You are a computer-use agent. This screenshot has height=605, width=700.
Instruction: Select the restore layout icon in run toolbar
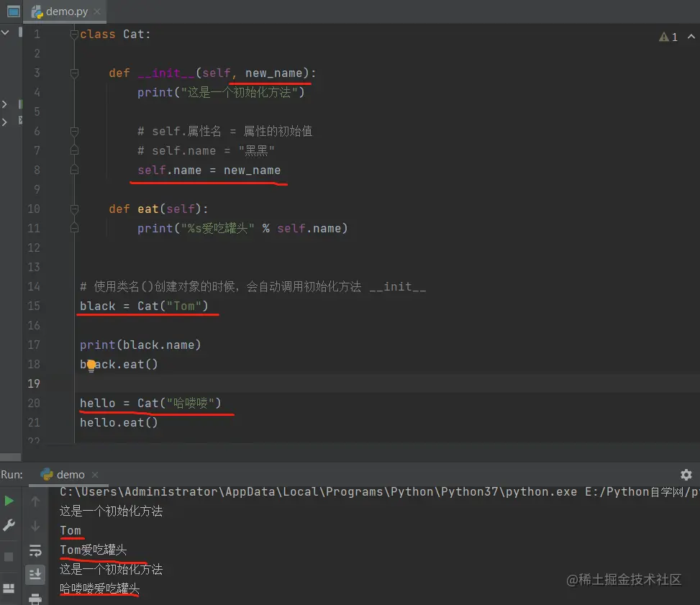[9, 587]
